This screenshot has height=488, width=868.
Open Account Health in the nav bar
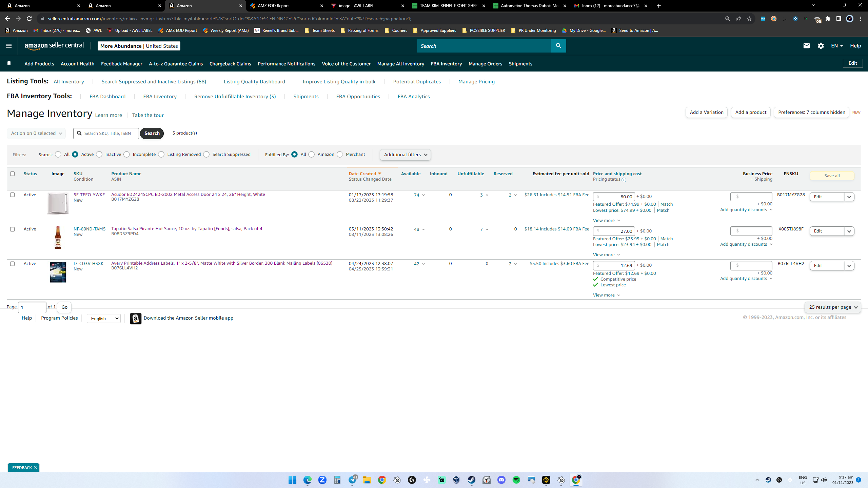pos(77,64)
